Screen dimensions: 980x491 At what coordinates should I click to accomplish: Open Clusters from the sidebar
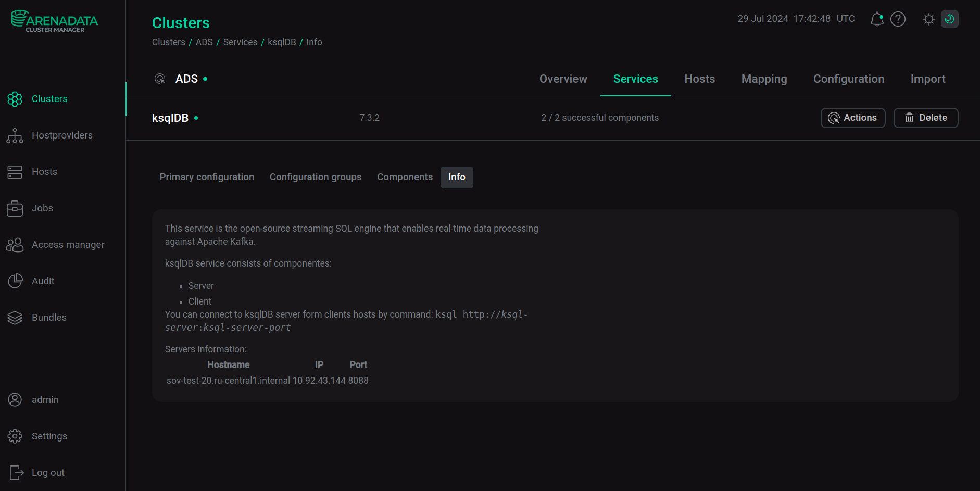point(49,99)
